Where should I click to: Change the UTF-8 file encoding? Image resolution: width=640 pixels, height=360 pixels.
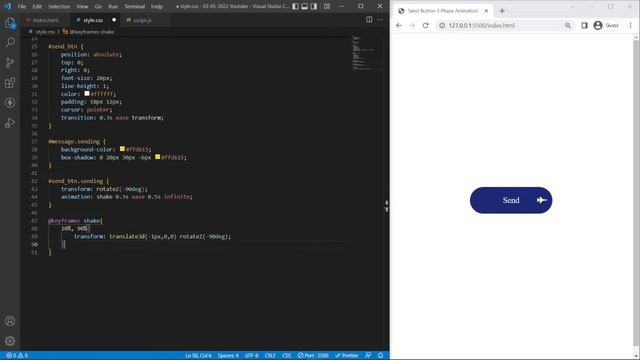[251, 356]
